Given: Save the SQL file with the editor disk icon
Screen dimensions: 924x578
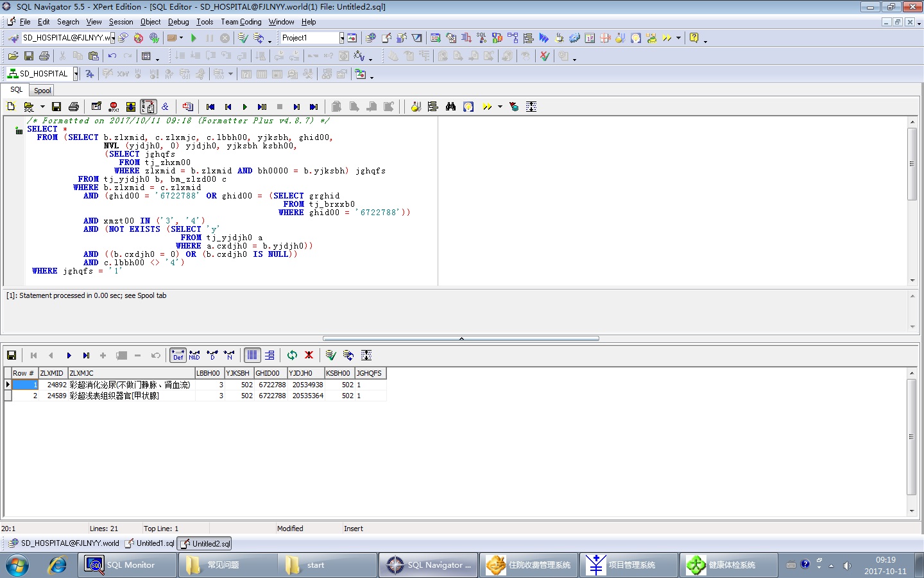Looking at the screenshot, I should [x=56, y=107].
